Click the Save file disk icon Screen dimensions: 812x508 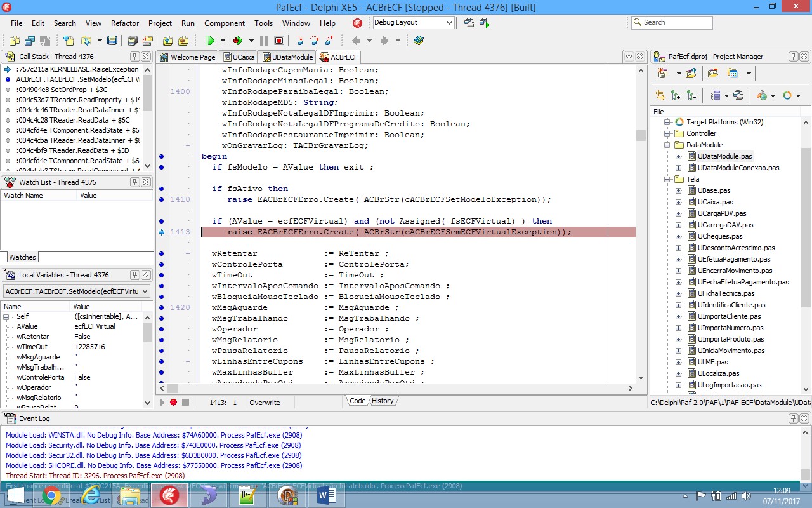click(112, 41)
